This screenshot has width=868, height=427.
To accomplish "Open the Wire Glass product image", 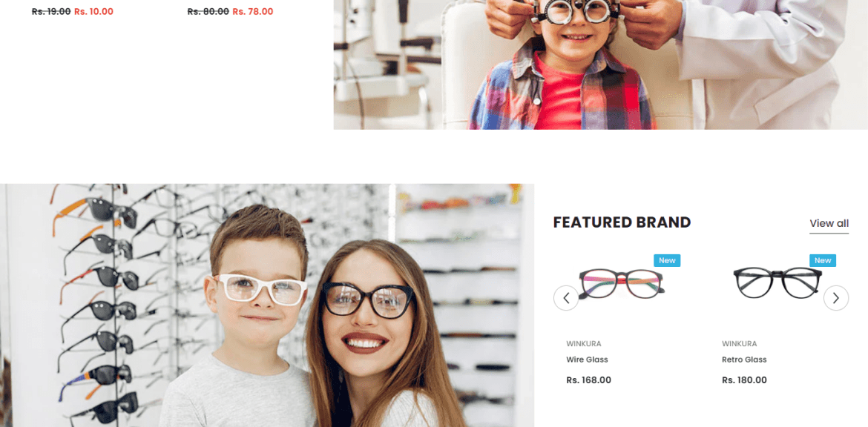I will coord(622,283).
